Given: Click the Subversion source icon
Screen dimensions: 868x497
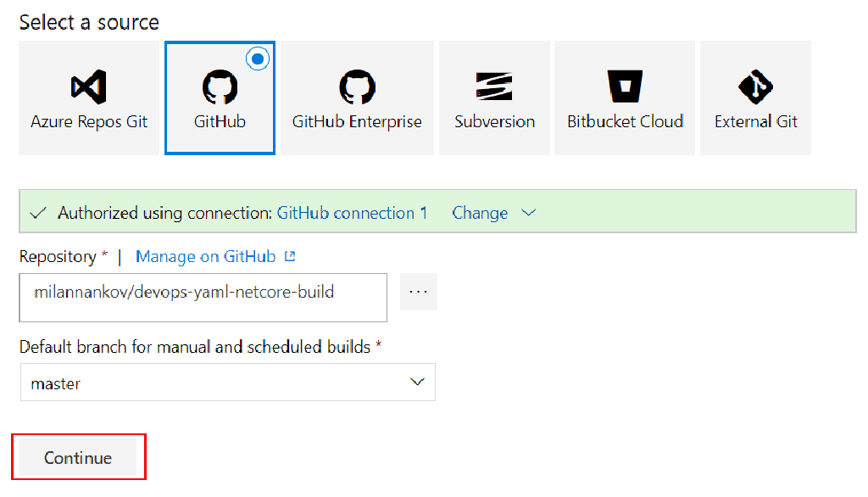Looking at the screenshot, I should (x=494, y=85).
